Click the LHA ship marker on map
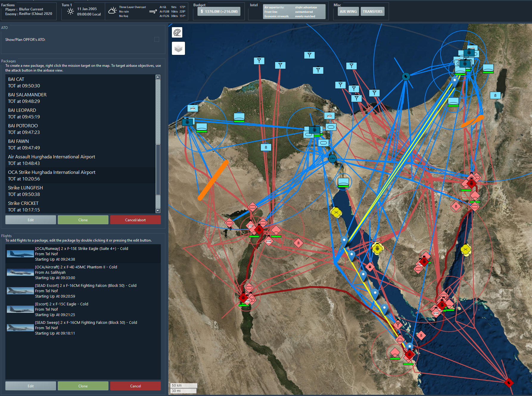Screen dimensions: 532x396 pos(332,158)
